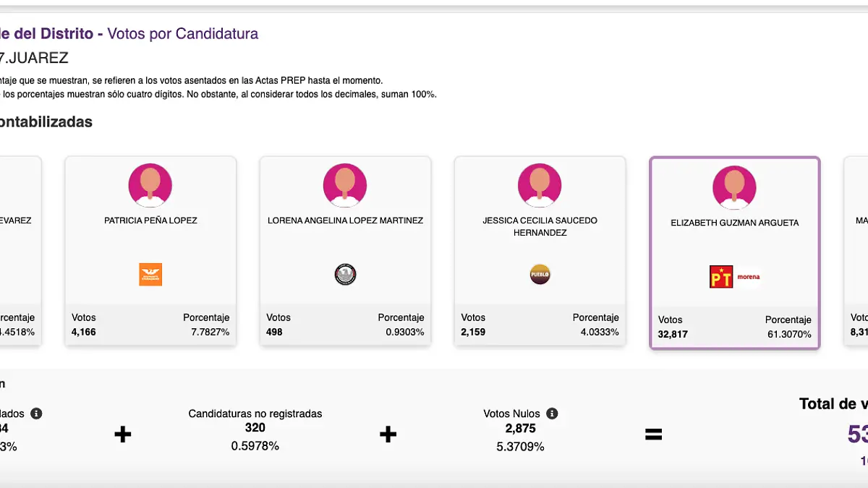
Task: Click the round black-and-white party logo
Action: [345, 274]
